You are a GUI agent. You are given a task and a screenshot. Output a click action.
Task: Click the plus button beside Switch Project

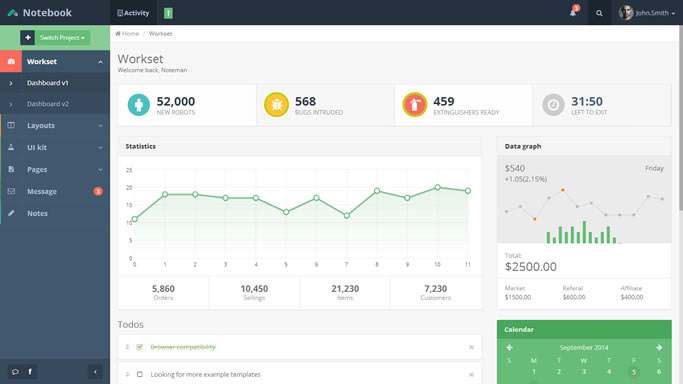coord(27,37)
